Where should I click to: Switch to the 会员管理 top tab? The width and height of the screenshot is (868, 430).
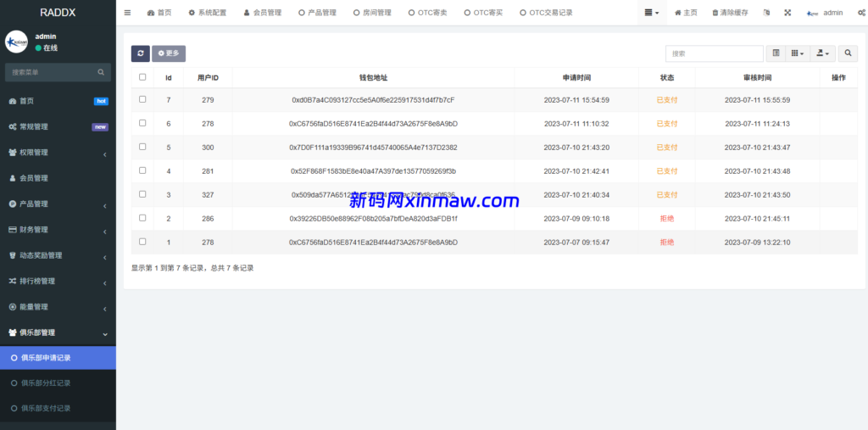[263, 13]
